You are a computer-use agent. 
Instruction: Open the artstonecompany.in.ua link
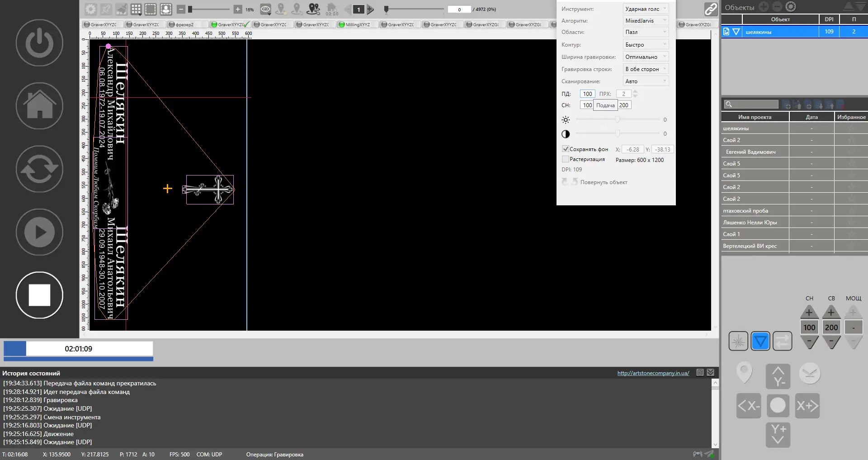pos(653,373)
